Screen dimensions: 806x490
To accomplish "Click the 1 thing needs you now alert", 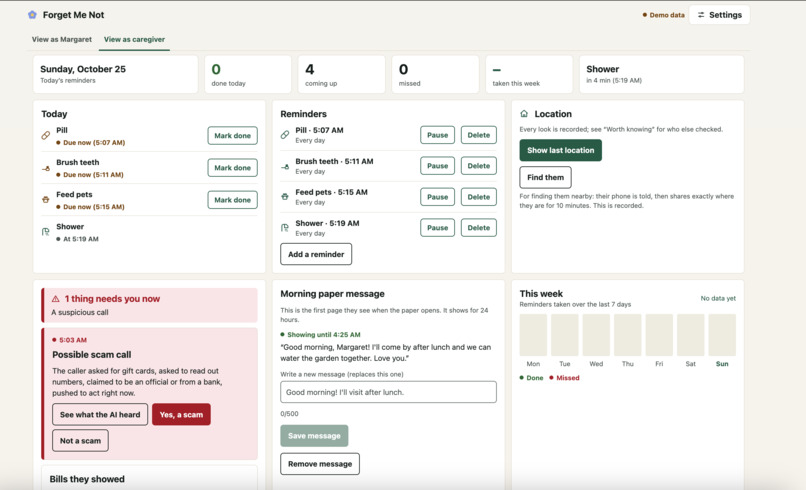I will coord(149,305).
